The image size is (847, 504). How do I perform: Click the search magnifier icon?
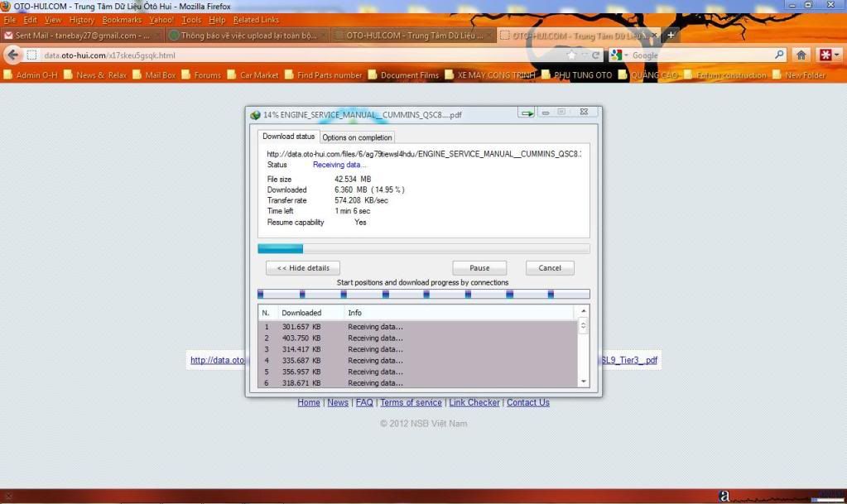coord(779,55)
